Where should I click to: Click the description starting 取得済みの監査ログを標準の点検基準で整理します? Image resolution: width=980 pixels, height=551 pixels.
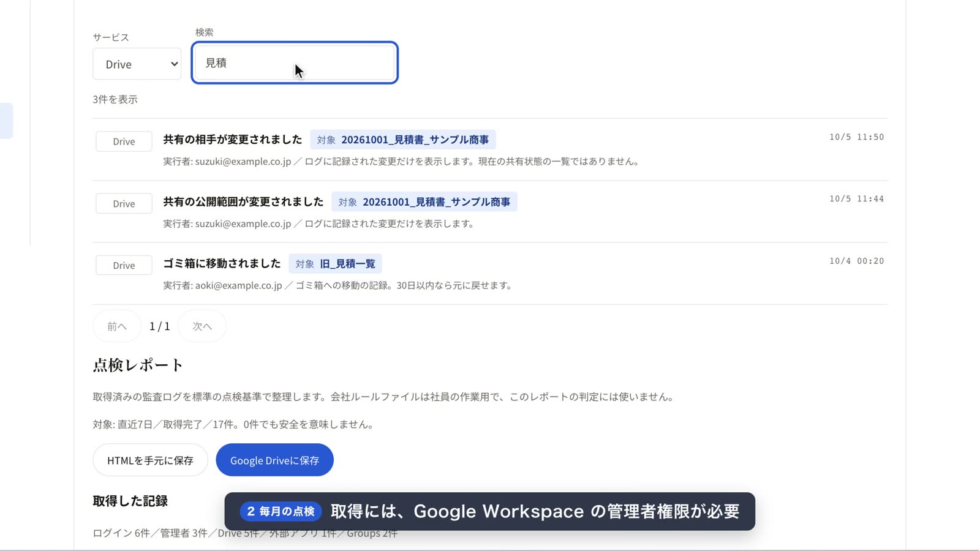385,397
